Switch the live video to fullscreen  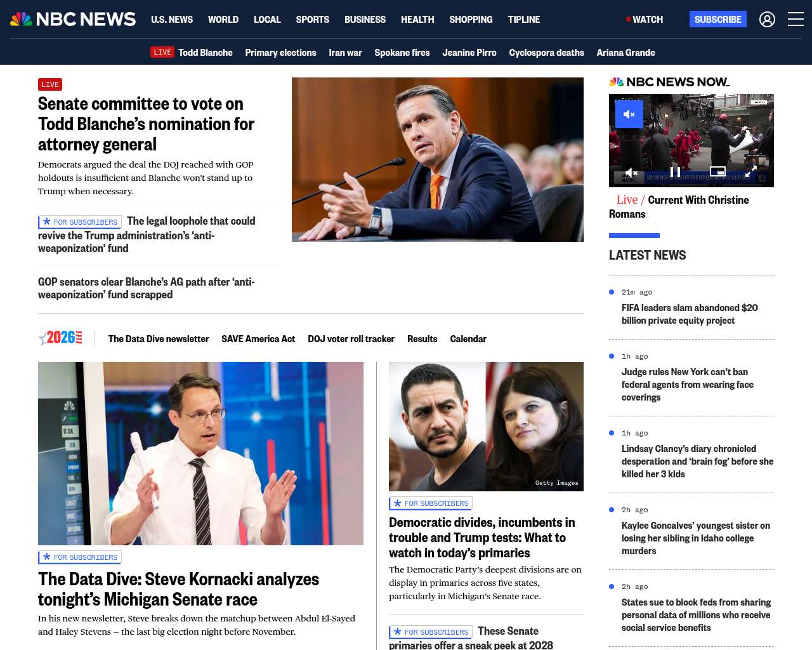click(x=750, y=171)
